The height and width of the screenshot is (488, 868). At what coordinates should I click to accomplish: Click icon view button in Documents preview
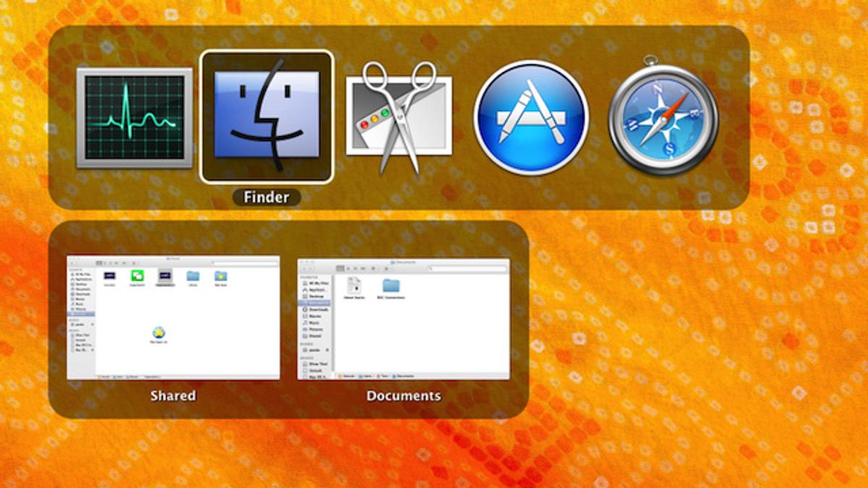coord(339,268)
